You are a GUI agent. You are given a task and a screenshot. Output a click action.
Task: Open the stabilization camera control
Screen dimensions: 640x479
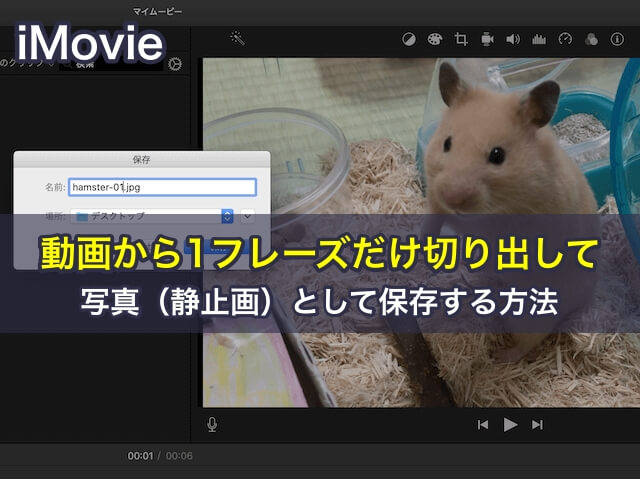487,39
